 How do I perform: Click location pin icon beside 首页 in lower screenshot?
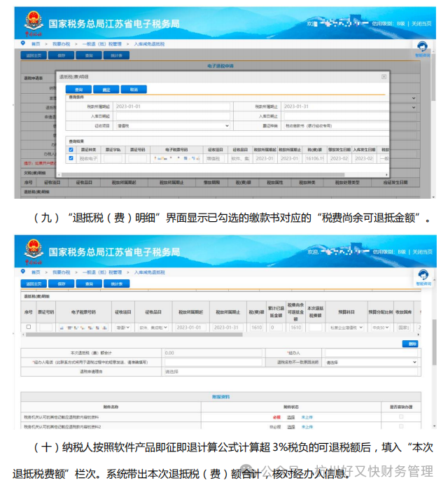tap(23, 272)
